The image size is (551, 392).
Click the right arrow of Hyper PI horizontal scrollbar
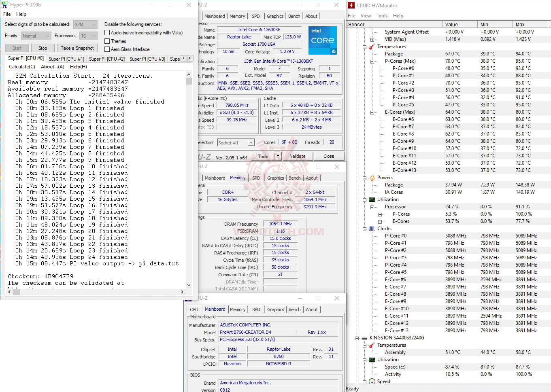coord(182,291)
